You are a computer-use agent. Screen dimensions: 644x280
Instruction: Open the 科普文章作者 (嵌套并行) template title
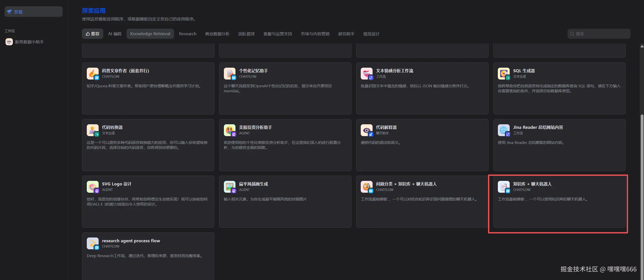pos(126,71)
